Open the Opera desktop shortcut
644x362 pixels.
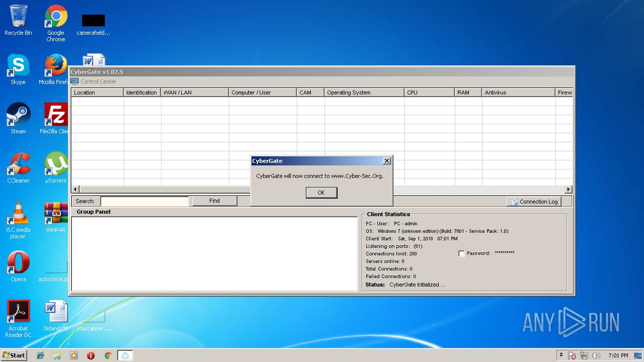pyautogui.click(x=18, y=266)
